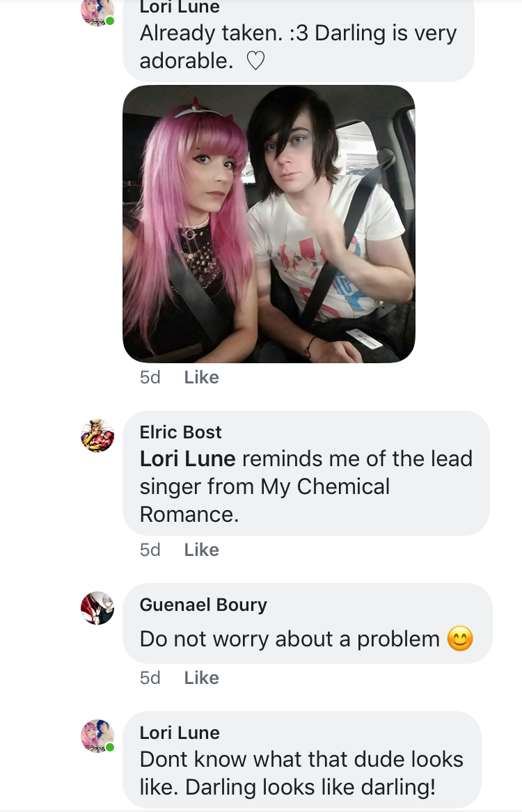The height and width of the screenshot is (812, 522).
Task: Open Elric Bost's profile avatar
Action: pyautogui.click(x=97, y=436)
